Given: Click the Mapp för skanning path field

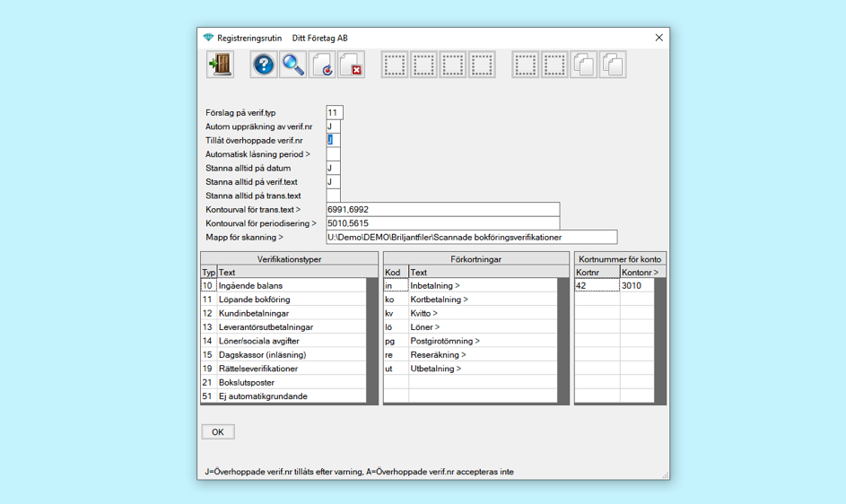Looking at the screenshot, I should [472, 237].
